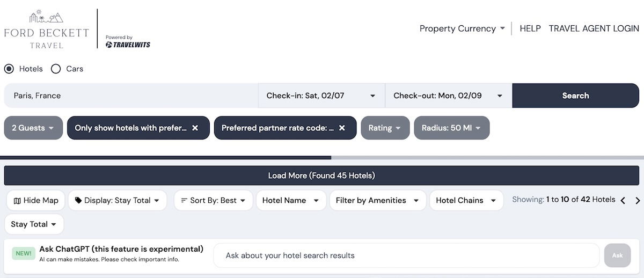Click the Travelwits powered-by logo
The image size is (644, 278).
click(x=128, y=42)
